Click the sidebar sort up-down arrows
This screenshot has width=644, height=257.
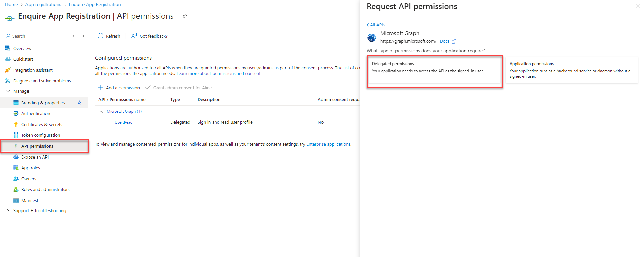(x=73, y=36)
